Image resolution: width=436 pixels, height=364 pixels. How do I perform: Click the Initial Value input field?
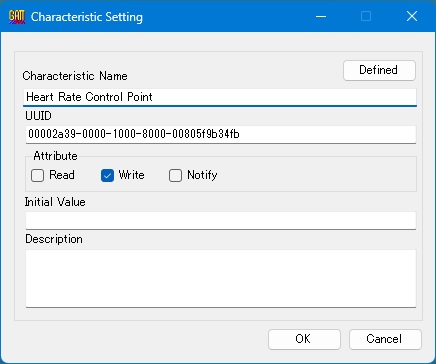click(221, 221)
